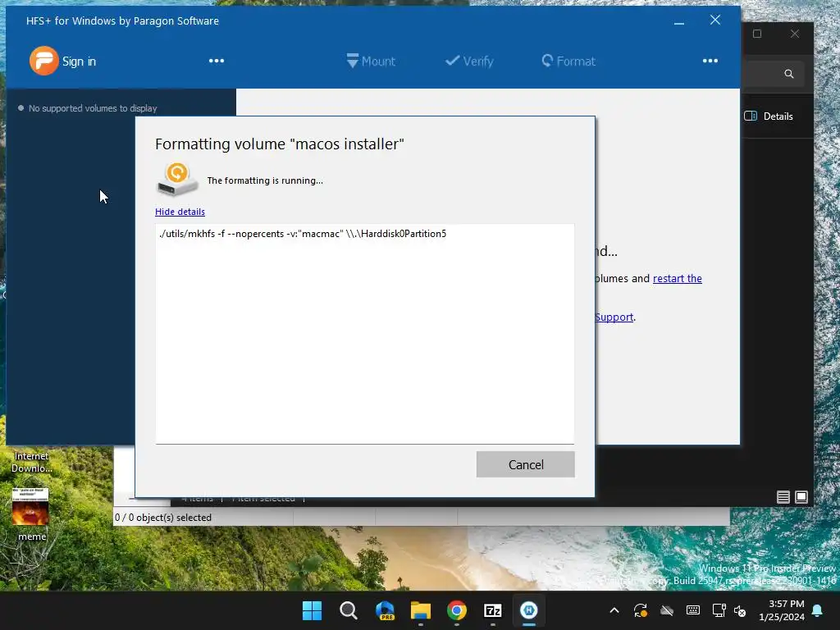Click the muted volume tray icon
Screen dimensions: 840x630
point(740,610)
